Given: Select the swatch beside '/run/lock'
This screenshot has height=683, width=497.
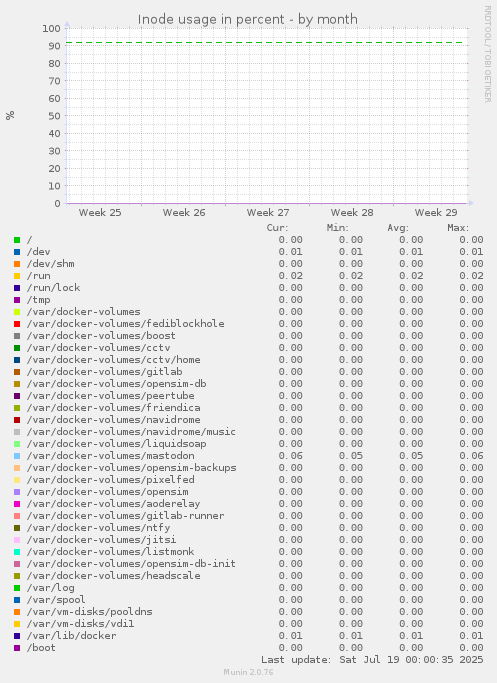Looking at the screenshot, I should 17,288.
